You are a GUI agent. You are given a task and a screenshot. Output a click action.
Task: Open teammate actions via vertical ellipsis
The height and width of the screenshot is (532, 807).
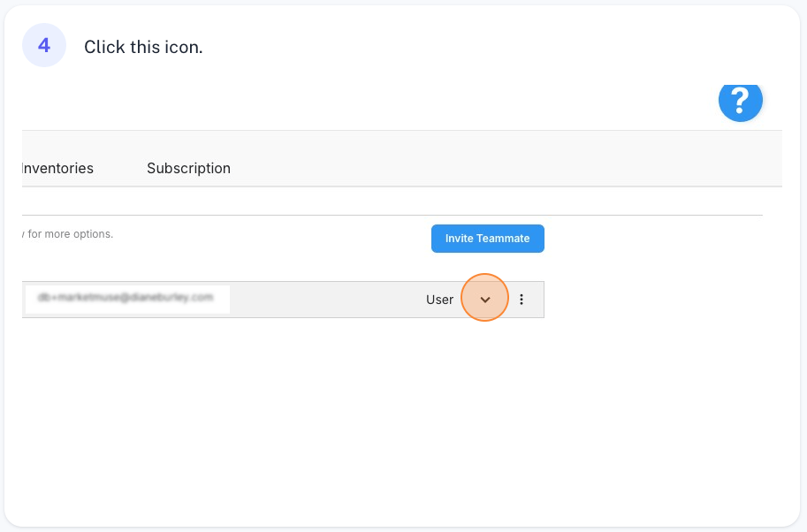[x=522, y=300]
